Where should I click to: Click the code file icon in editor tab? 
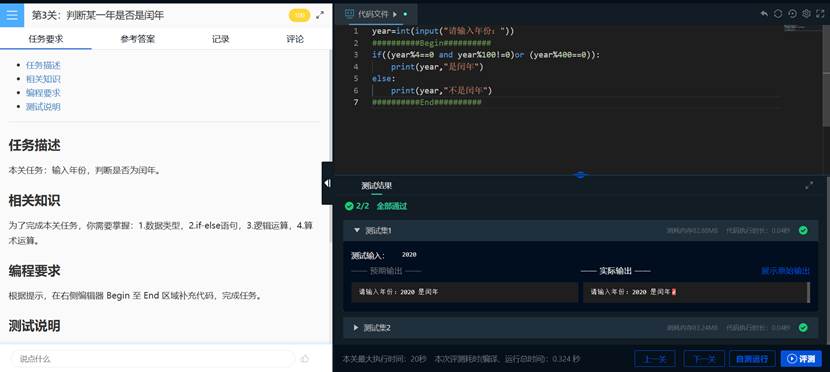(x=349, y=14)
